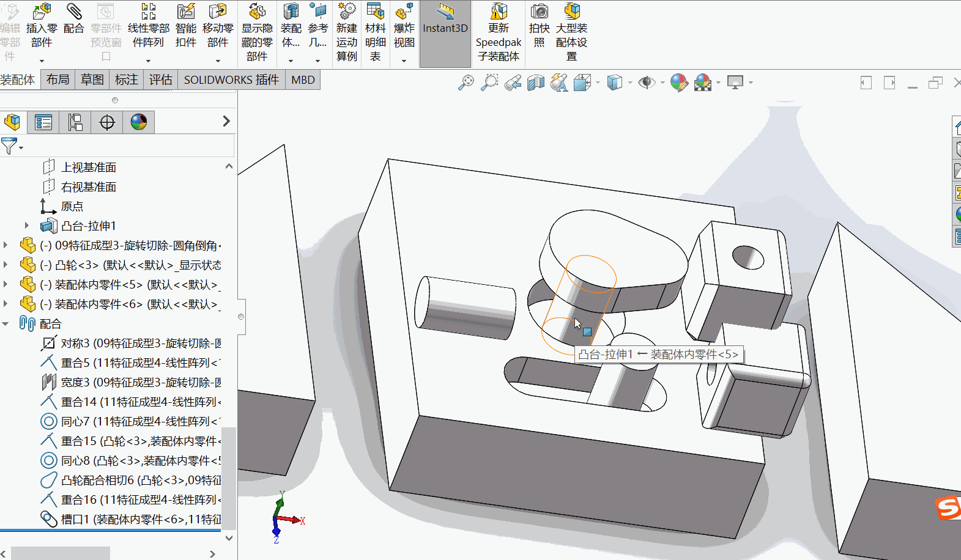The image size is (961, 560).
Task: Click Update Speedpak subassemblies (更新Speedpak子装配体)
Action: click(499, 33)
